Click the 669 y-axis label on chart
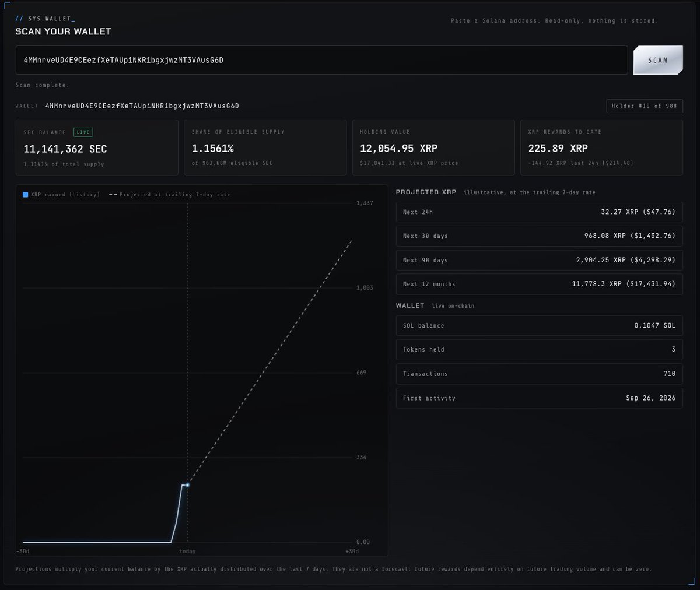 coord(362,373)
